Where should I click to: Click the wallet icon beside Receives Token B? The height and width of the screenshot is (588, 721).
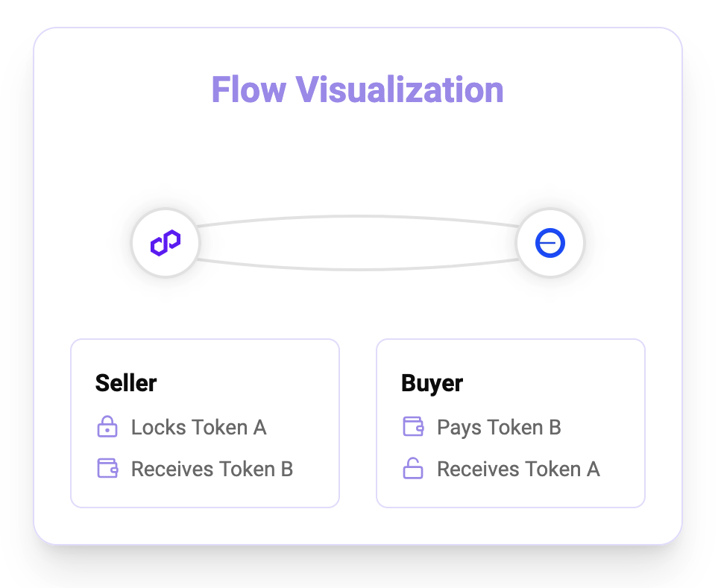click(107, 469)
